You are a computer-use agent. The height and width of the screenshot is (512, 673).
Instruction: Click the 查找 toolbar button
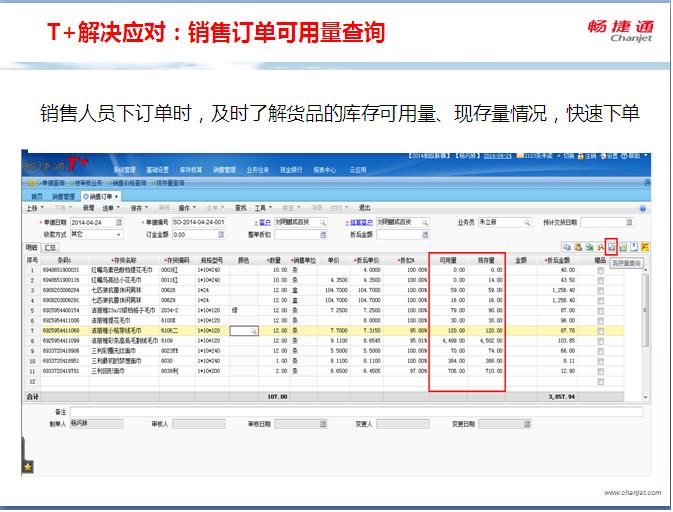point(240,208)
